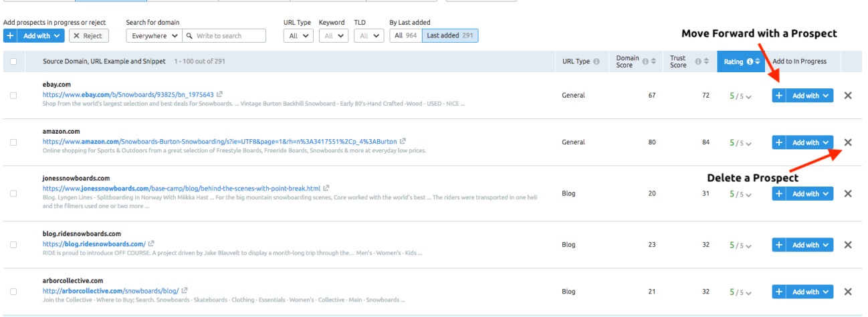Image resolution: width=868 pixels, height=317 pixels.
Task: Sort by Domain Score using the arrows icon
Action: [x=652, y=62]
